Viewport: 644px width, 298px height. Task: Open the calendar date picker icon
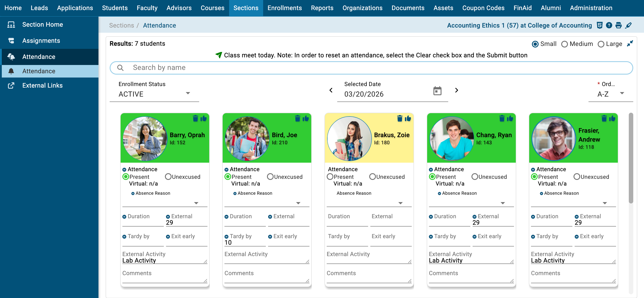pyautogui.click(x=437, y=91)
